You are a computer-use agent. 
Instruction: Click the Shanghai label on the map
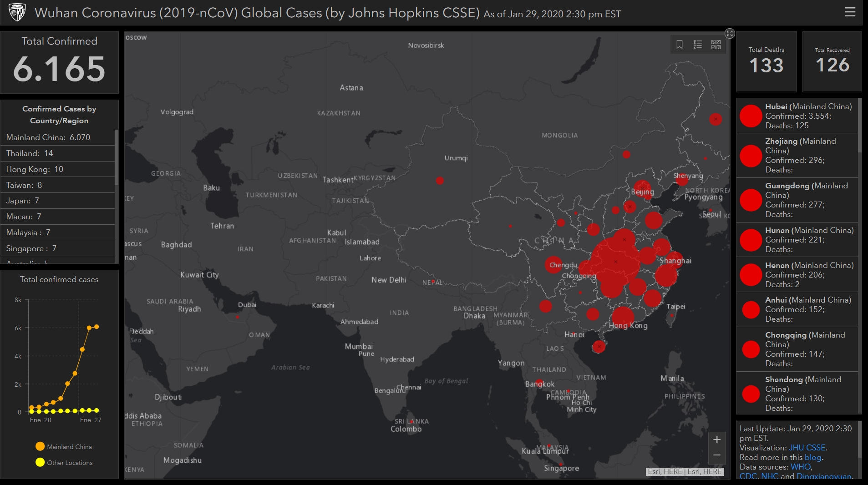pyautogui.click(x=675, y=261)
